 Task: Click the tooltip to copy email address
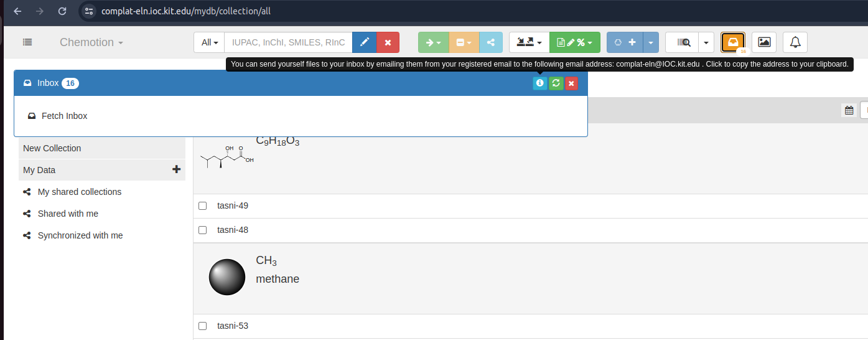[x=539, y=64]
